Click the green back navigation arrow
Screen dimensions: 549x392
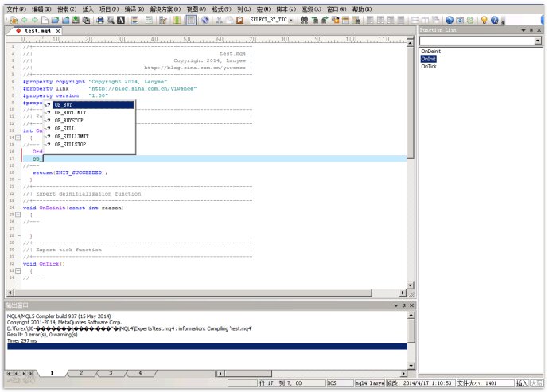[23, 19]
